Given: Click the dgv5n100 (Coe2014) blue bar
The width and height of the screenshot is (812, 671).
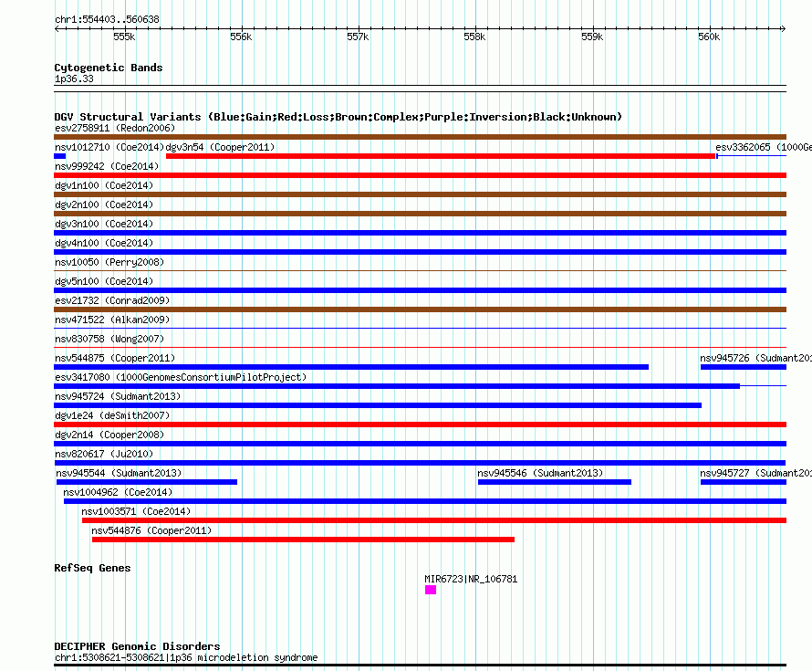Looking at the screenshot, I should (x=420, y=290).
